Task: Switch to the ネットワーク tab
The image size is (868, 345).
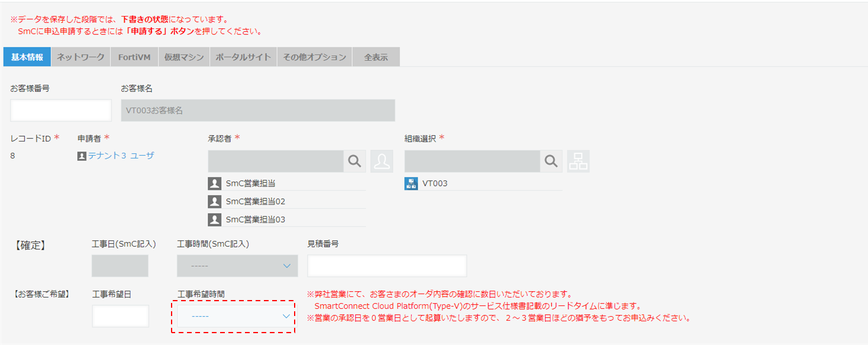Action: tap(80, 57)
